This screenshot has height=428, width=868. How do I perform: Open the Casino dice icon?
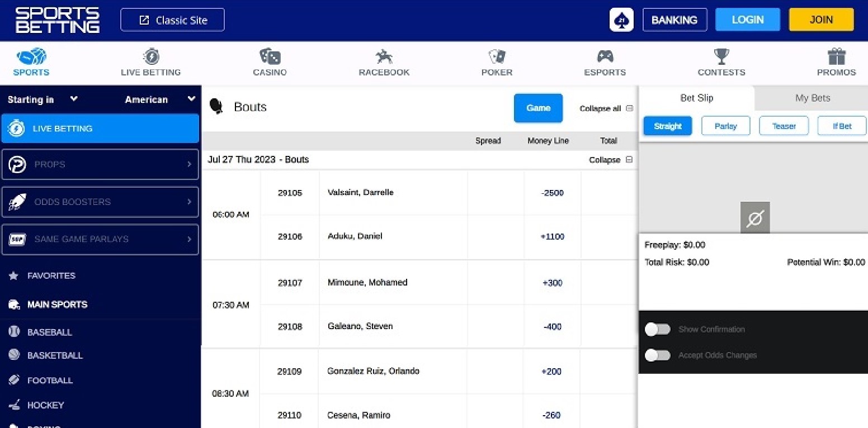pyautogui.click(x=270, y=56)
